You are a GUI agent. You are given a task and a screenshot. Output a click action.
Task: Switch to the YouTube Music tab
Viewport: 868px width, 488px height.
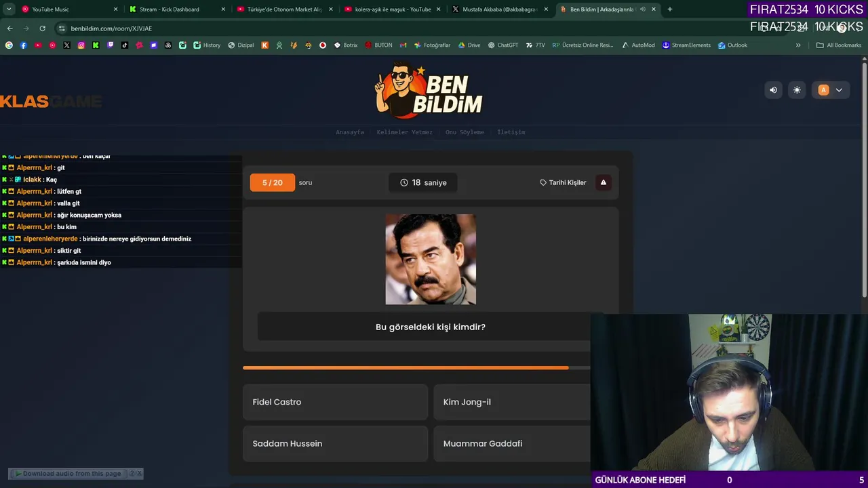click(x=68, y=9)
